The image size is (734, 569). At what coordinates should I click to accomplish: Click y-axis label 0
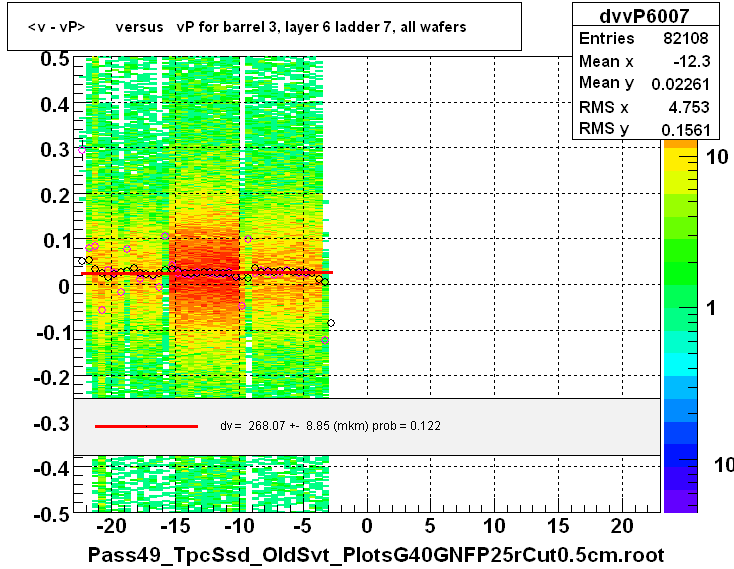coord(64,286)
